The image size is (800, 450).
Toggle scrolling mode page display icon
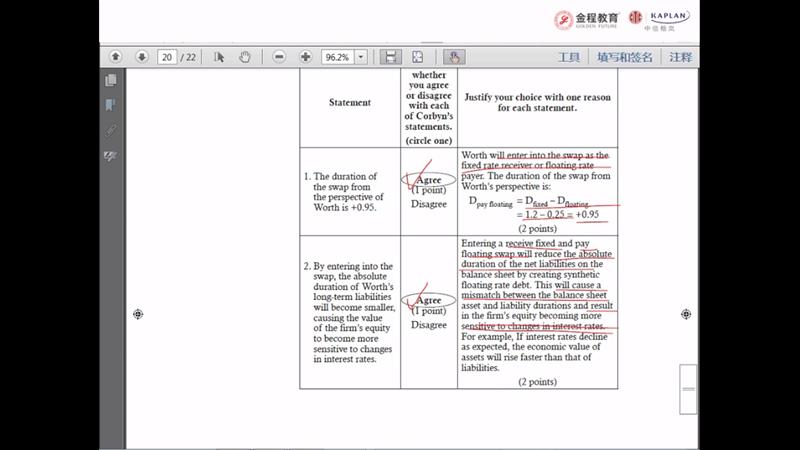coord(390,57)
